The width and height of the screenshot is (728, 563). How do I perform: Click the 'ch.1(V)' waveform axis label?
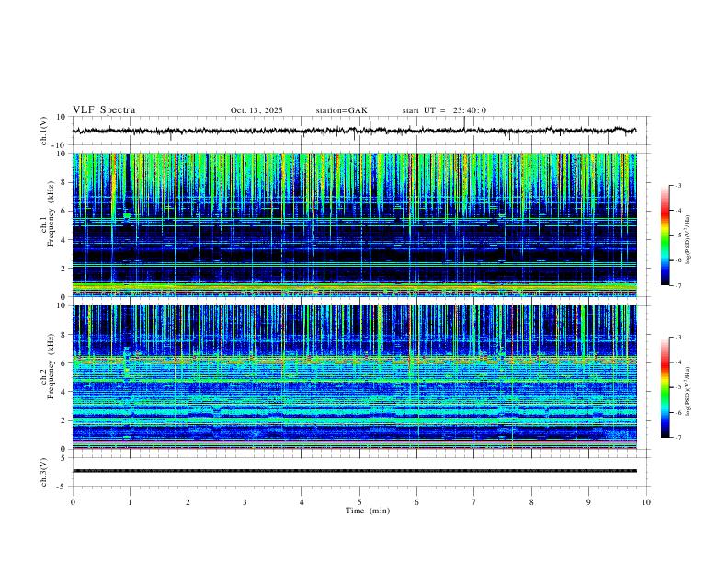click(44, 131)
